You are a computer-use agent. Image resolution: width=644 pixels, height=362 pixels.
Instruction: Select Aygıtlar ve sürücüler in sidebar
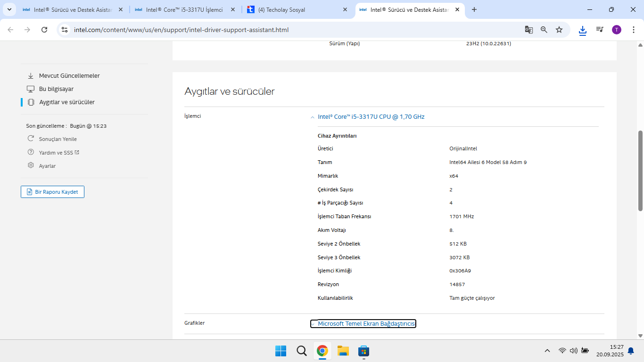point(67,102)
